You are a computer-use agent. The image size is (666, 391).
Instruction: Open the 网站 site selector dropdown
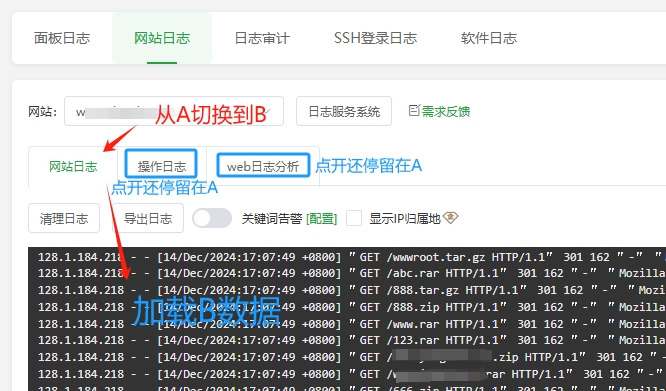174,111
